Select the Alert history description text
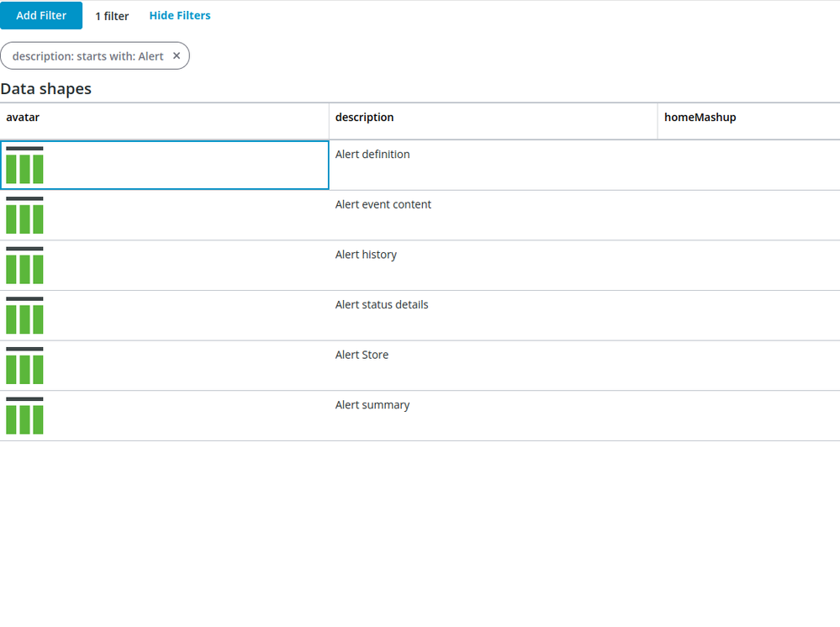840x627 pixels. [x=366, y=255]
